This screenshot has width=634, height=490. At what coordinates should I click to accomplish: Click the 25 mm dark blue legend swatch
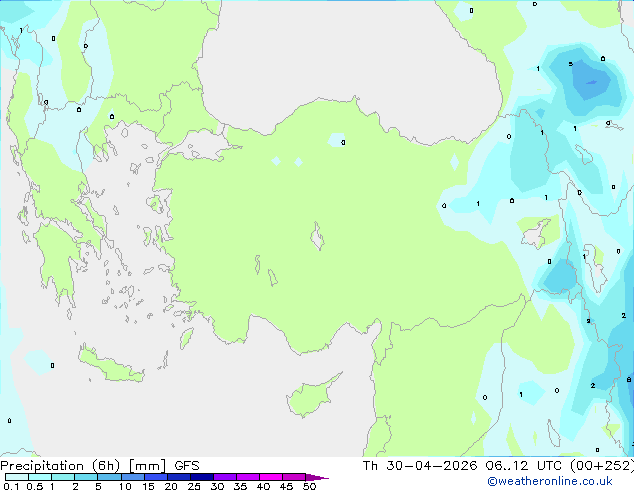(202, 477)
